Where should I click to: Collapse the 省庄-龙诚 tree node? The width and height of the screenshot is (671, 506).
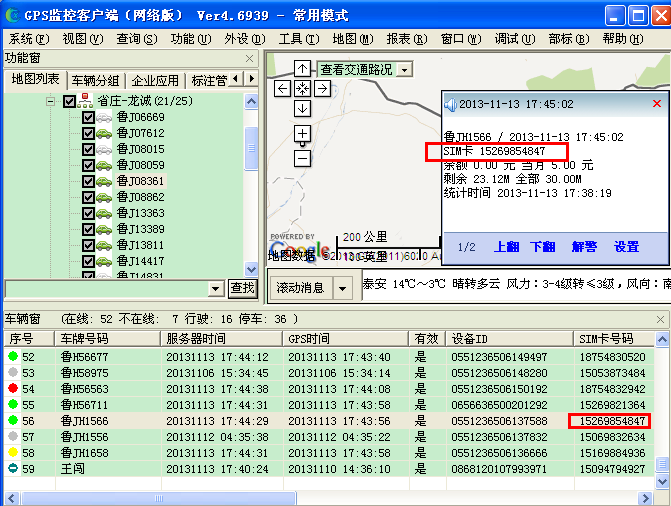pos(49,102)
